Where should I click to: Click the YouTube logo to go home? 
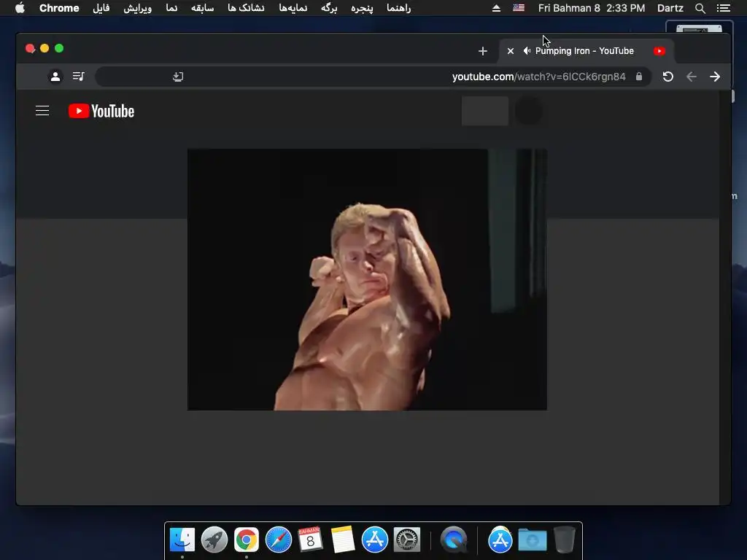[x=101, y=111]
